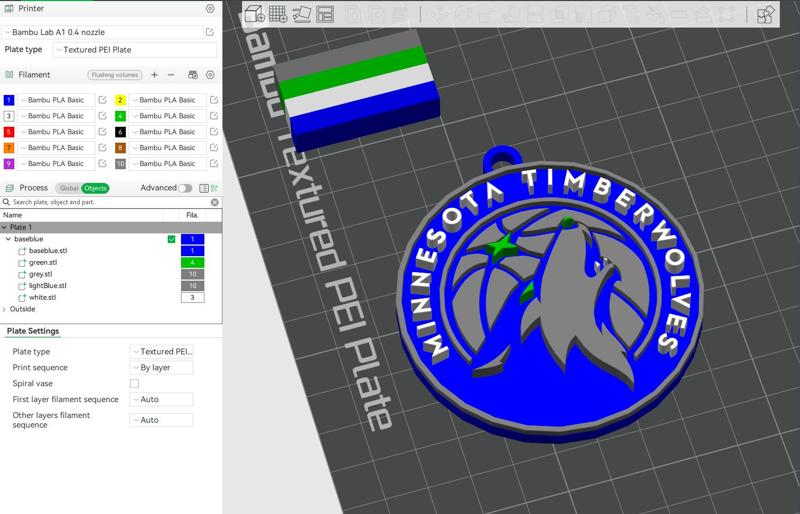
Task: Change green.stl filament assignment 4
Action: tap(192, 262)
